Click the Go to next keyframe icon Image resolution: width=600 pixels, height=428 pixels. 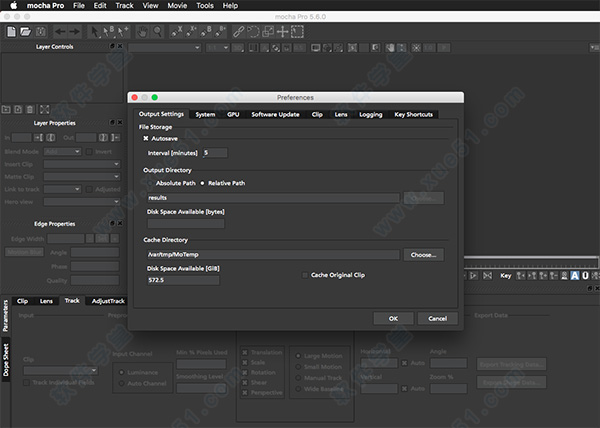532,275
